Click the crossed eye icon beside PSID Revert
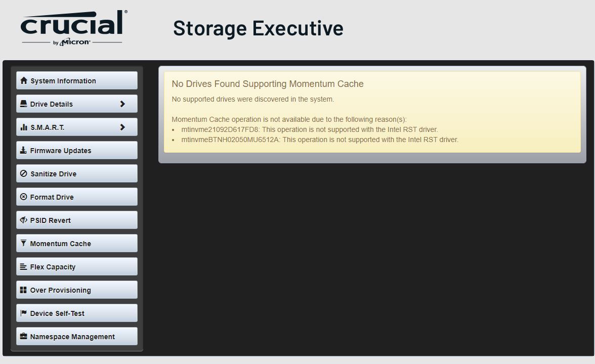595x364 pixels. [x=23, y=220]
